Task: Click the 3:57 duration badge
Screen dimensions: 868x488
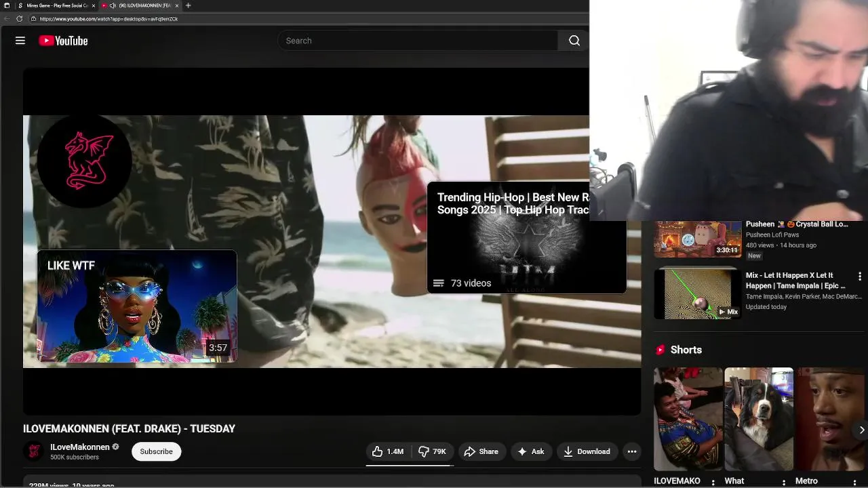Action: pyautogui.click(x=218, y=348)
